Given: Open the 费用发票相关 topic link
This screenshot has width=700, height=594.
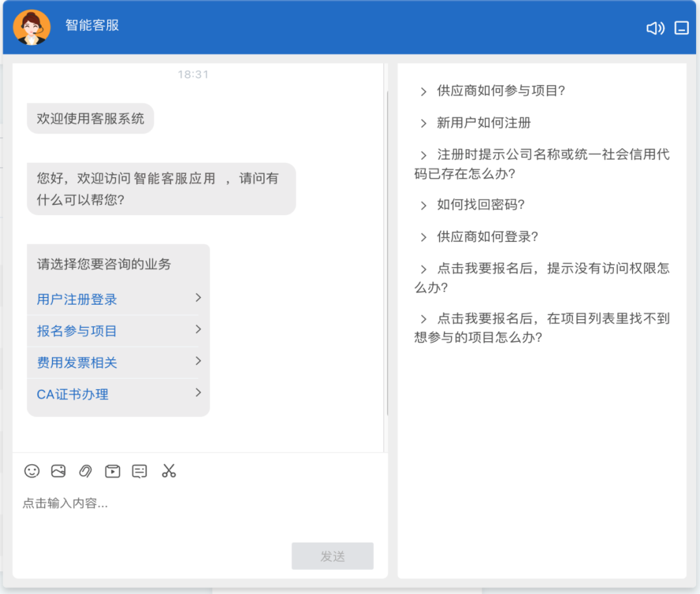Looking at the screenshot, I should [77, 363].
